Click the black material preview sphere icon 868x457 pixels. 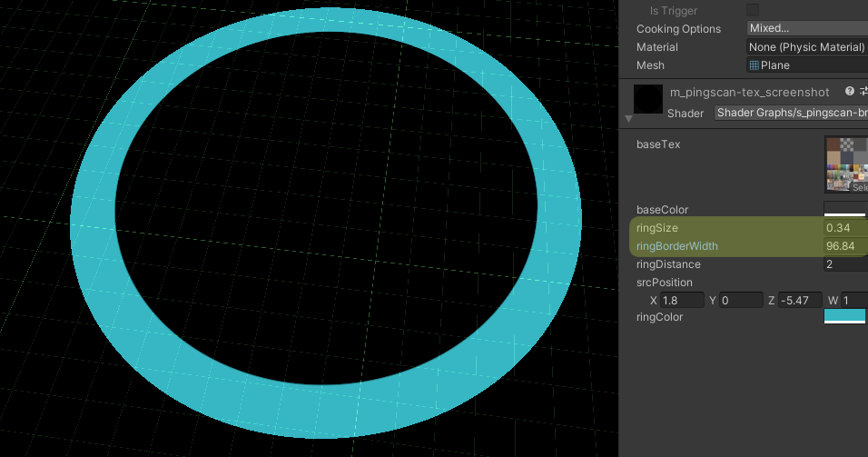click(648, 99)
